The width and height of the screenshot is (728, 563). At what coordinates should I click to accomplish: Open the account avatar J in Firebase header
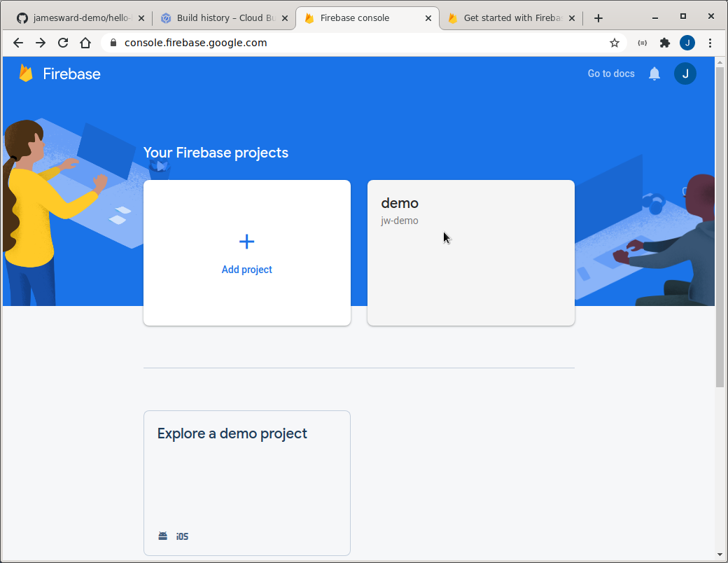685,74
